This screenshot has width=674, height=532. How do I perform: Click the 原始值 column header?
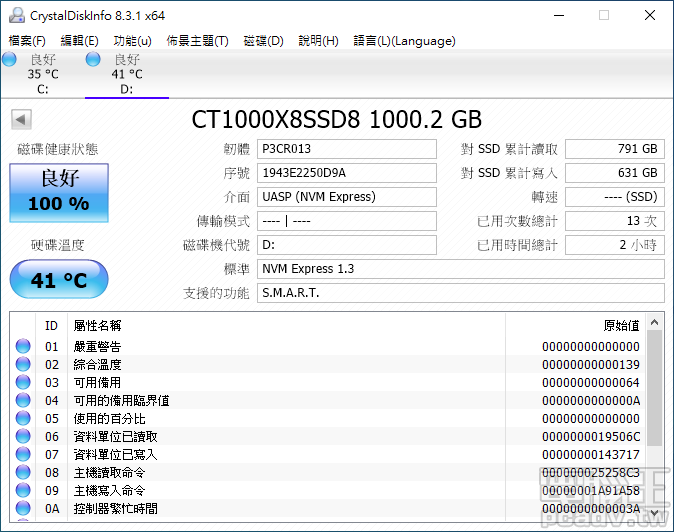622,326
